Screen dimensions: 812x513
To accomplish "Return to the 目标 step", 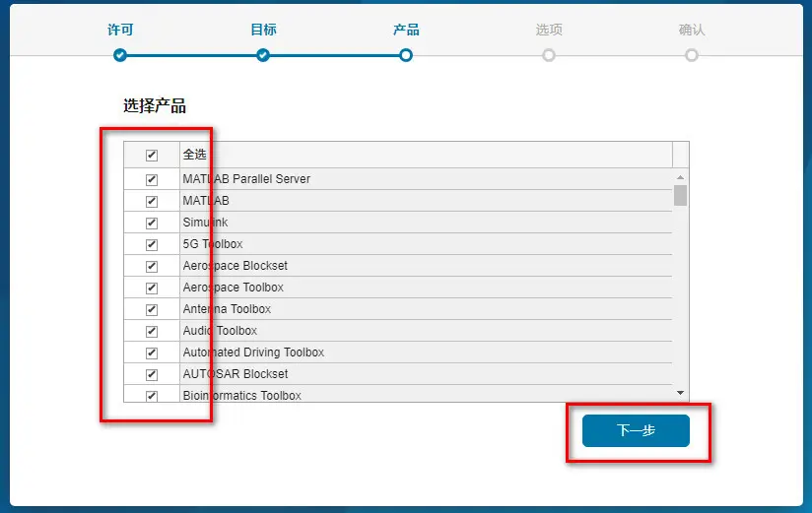I will coord(263,30).
